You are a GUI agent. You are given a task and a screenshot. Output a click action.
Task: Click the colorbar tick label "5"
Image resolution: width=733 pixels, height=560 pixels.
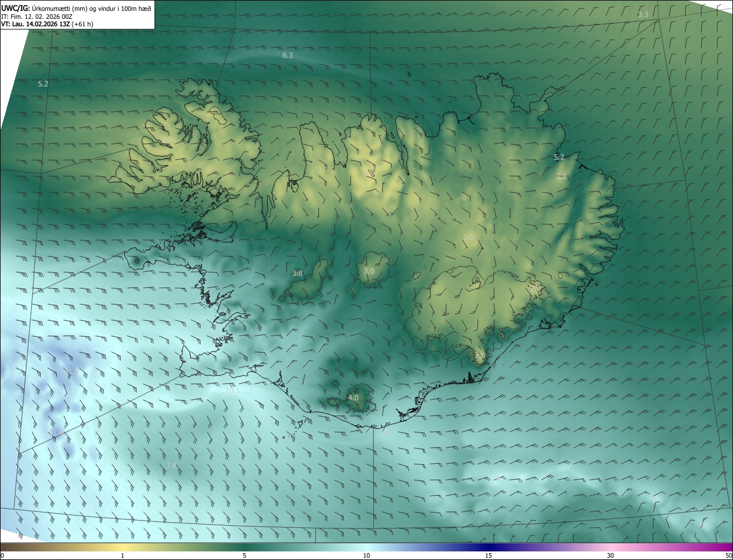pos(245,555)
